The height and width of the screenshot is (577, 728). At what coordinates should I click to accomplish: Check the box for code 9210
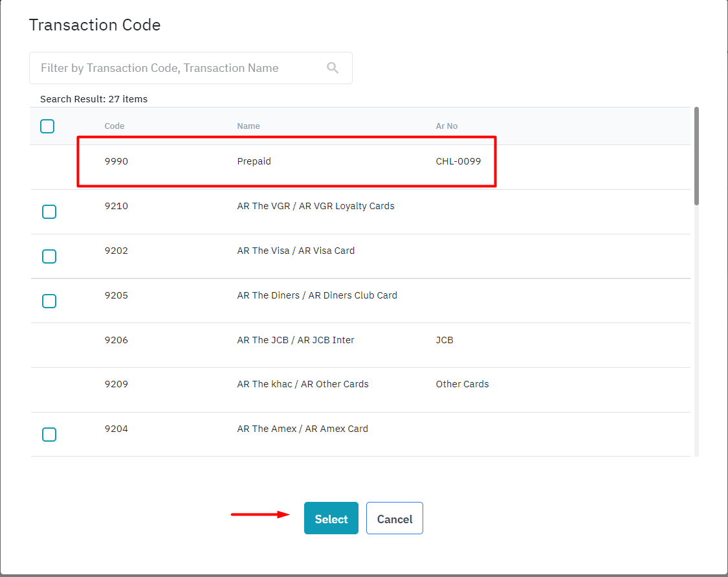coord(49,212)
